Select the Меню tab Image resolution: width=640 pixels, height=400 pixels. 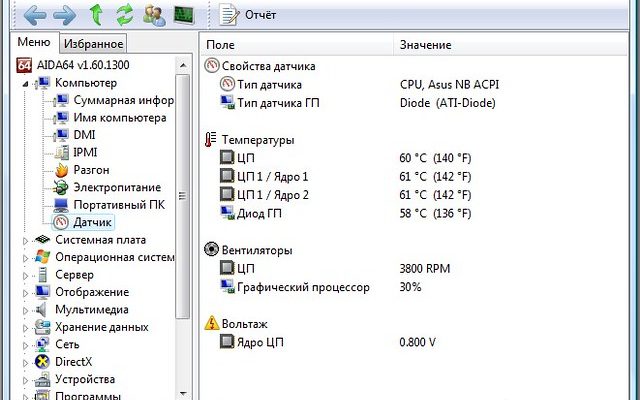point(33,42)
